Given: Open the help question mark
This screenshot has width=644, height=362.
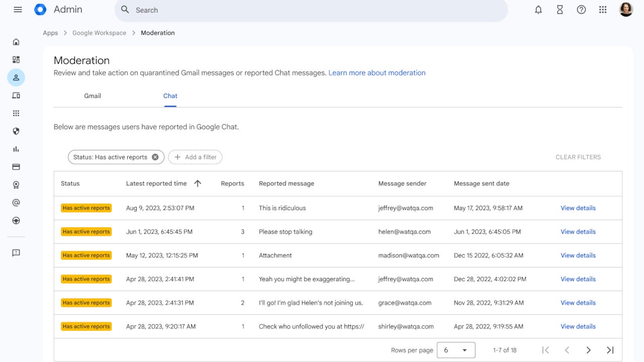Looking at the screenshot, I should pos(581,10).
